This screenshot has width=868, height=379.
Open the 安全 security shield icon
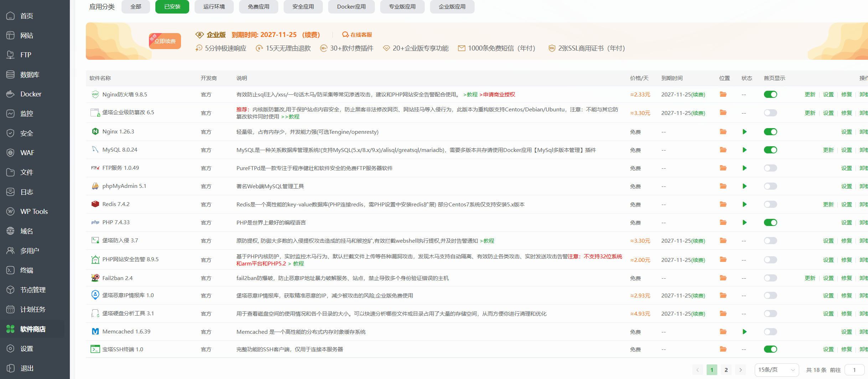(x=11, y=133)
